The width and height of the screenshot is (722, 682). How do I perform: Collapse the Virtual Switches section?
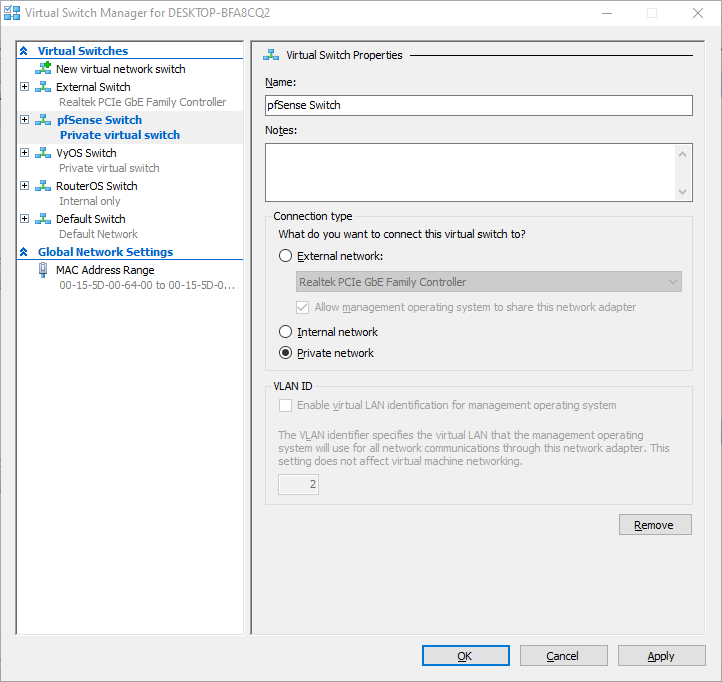(x=24, y=51)
